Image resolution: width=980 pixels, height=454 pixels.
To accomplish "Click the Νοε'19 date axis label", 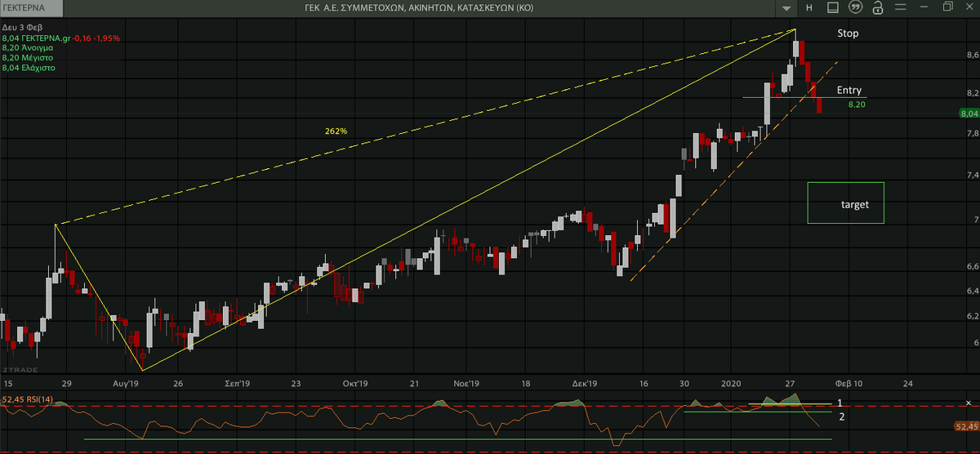I will (x=465, y=383).
